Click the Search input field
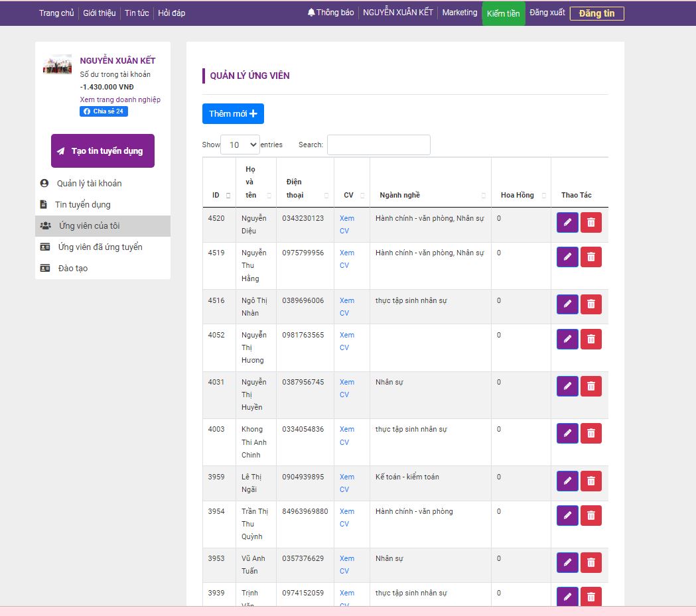Screen dimensions: 696x616 tap(378, 145)
